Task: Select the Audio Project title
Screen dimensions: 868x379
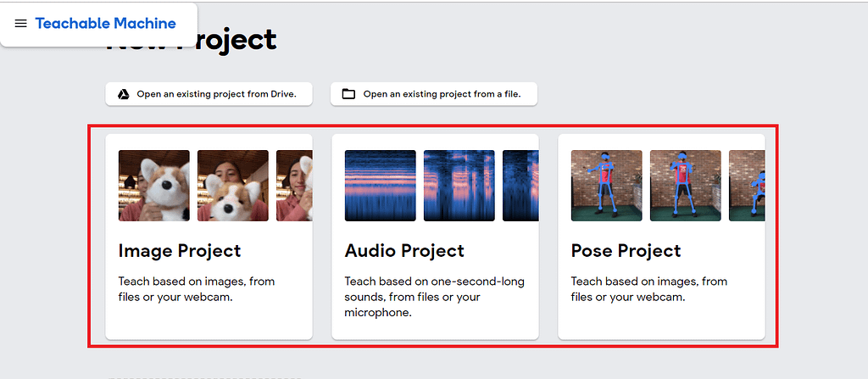Action: tap(404, 250)
